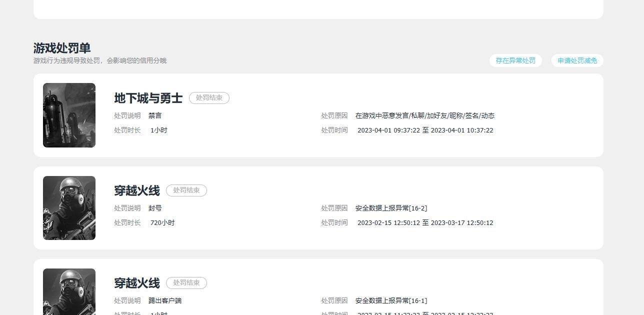The width and height of the screenshot is (644, 315).
Task: Select the 地下城与勇士 title
Action: [x=148, y=98]
